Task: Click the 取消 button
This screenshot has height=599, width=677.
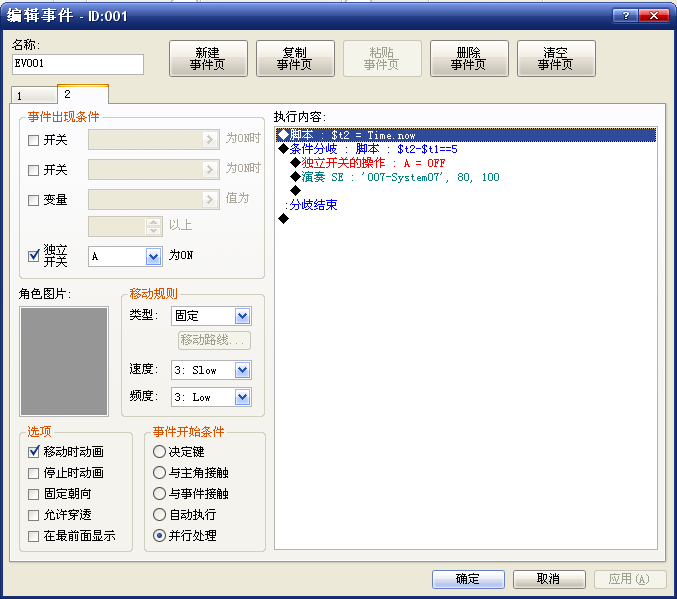Action: click(549, 579)
